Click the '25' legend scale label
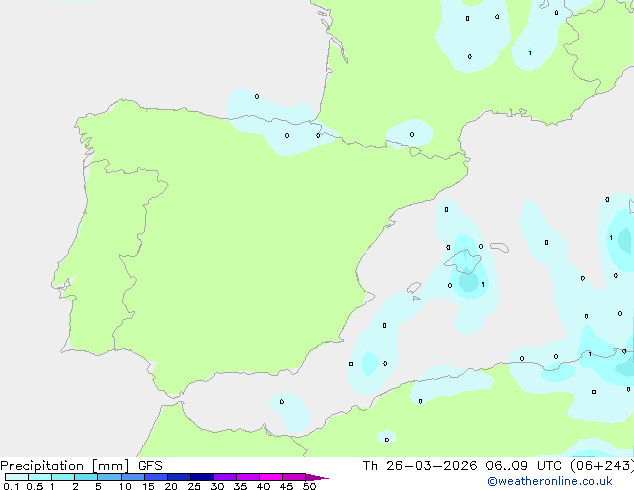Viewport: 634px width, 490px height. (x=194, y=486)
